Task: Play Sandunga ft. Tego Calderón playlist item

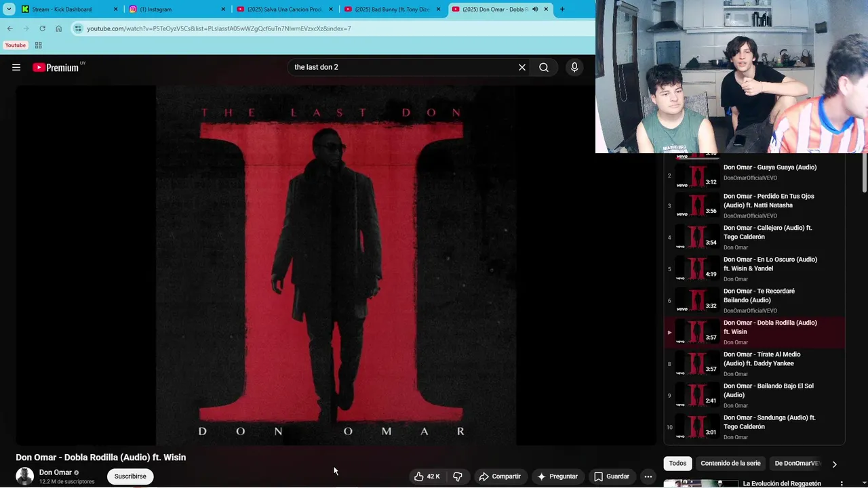Action: [754, 427]
